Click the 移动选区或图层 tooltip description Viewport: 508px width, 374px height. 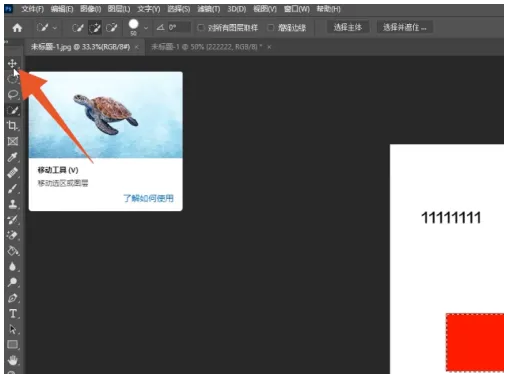pos(63,183)
